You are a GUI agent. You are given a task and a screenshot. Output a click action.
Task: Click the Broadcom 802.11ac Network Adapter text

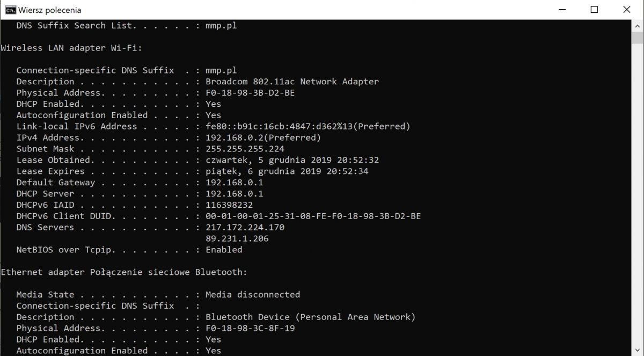point(292,82)
